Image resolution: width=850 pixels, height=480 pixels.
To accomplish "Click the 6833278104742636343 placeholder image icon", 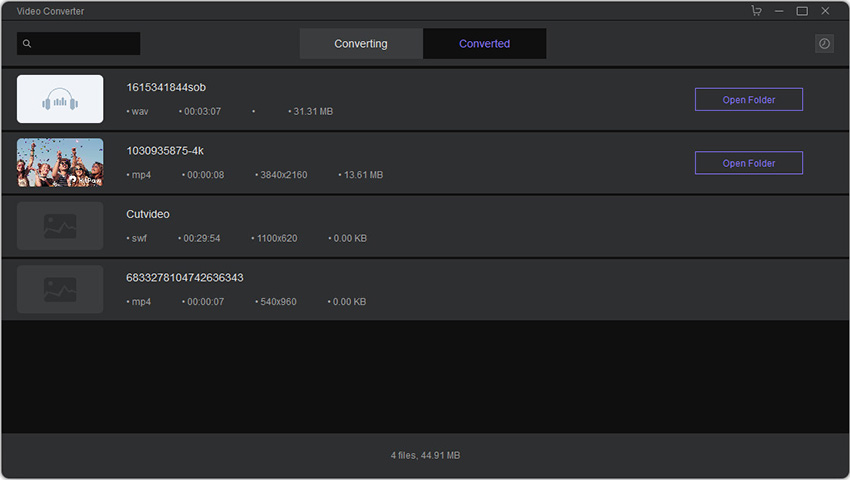I will 60,289.
